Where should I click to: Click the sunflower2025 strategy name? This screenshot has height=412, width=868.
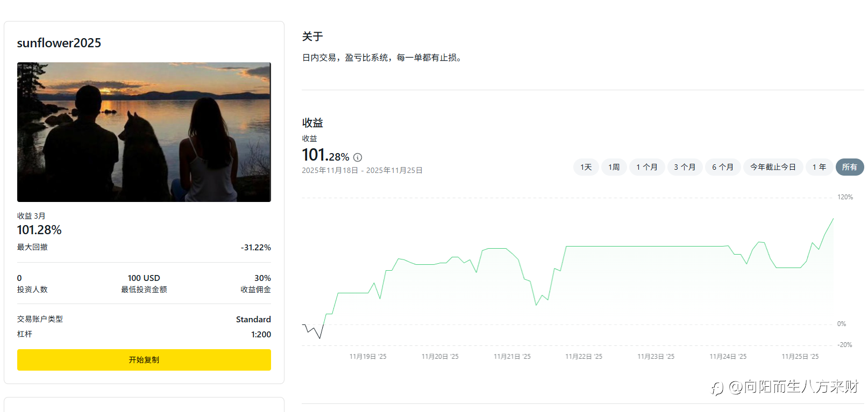[x=59, y=43]
